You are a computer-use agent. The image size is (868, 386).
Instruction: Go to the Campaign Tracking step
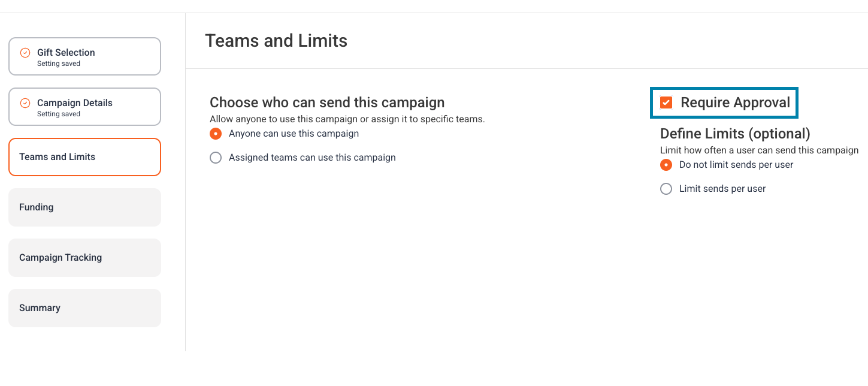(x=84, y=258)
